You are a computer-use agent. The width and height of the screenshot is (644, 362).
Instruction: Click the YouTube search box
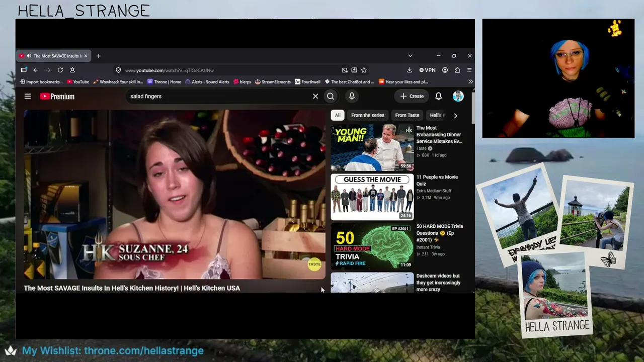click(219, 96)
